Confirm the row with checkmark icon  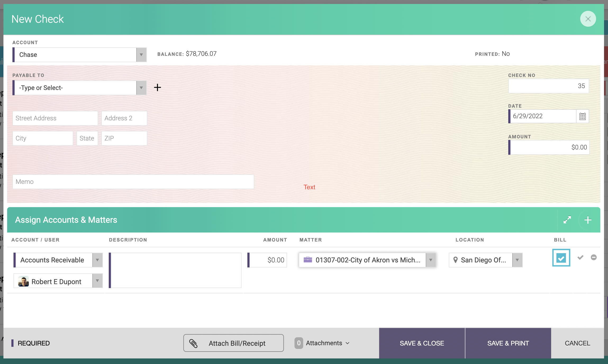pyautogui.click(x=580, y=257)
